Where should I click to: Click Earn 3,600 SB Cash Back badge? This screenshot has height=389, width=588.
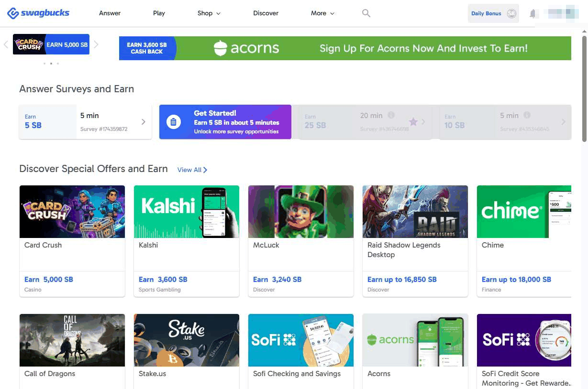tap(147, 48)
